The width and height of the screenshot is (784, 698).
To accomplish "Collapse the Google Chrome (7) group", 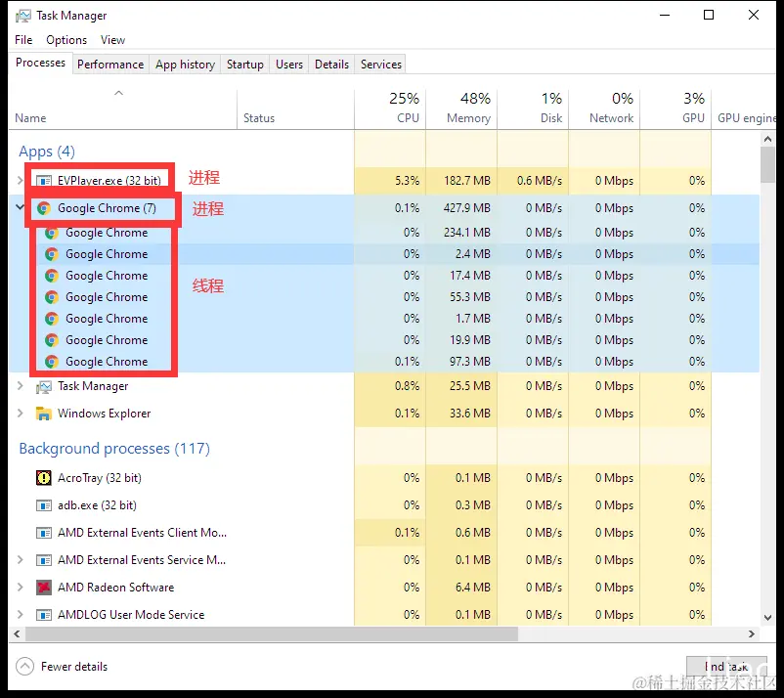I will coord(20,206).
